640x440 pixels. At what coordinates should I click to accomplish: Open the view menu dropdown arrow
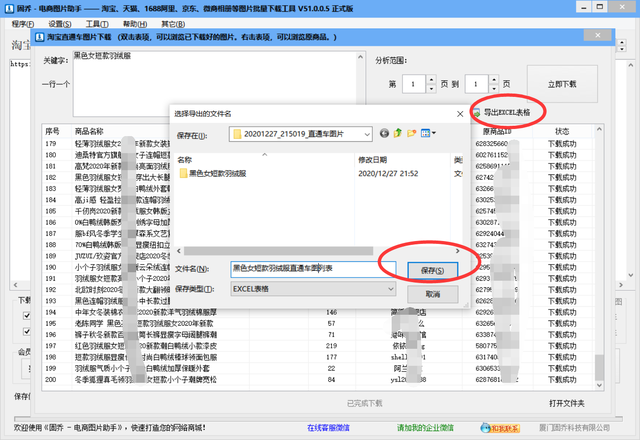click(433, 133)
